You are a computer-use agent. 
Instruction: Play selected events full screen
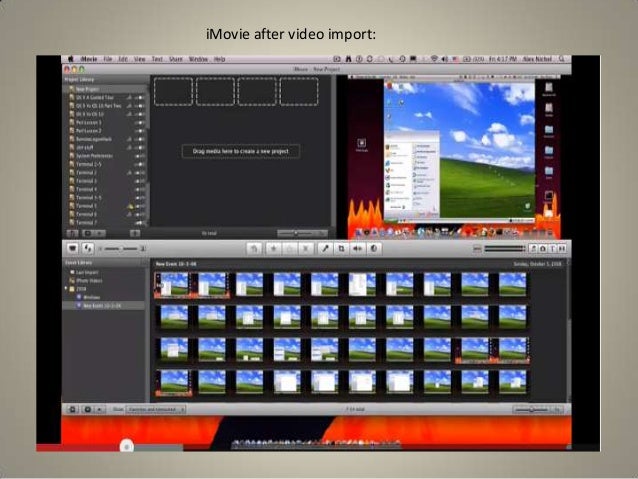tap(87, 409)
